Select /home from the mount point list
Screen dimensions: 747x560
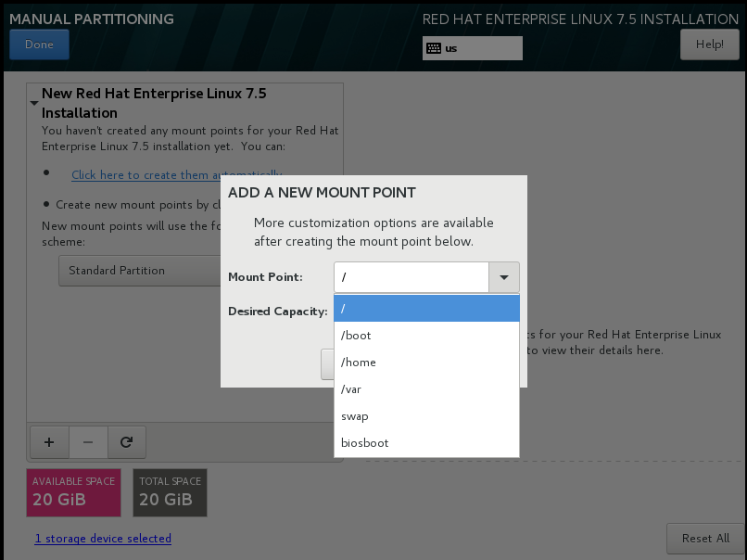click(427, 363)
